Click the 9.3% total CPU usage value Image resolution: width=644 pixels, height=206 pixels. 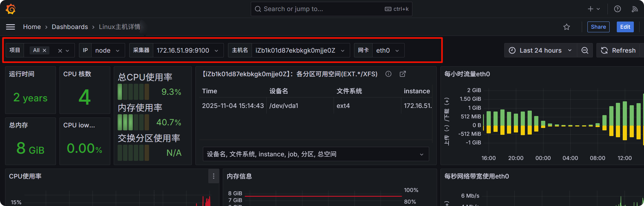pyautogui.click(x=171, y=92)
